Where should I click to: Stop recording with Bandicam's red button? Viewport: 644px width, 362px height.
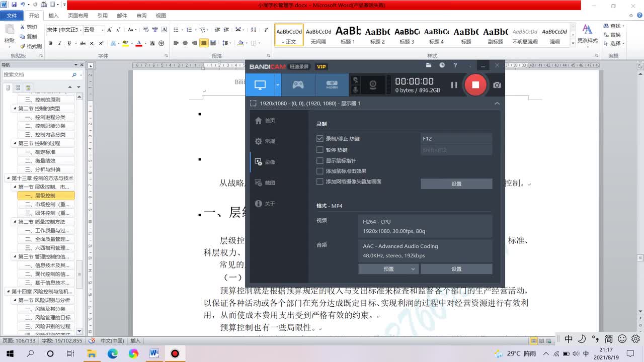point(475,84)
